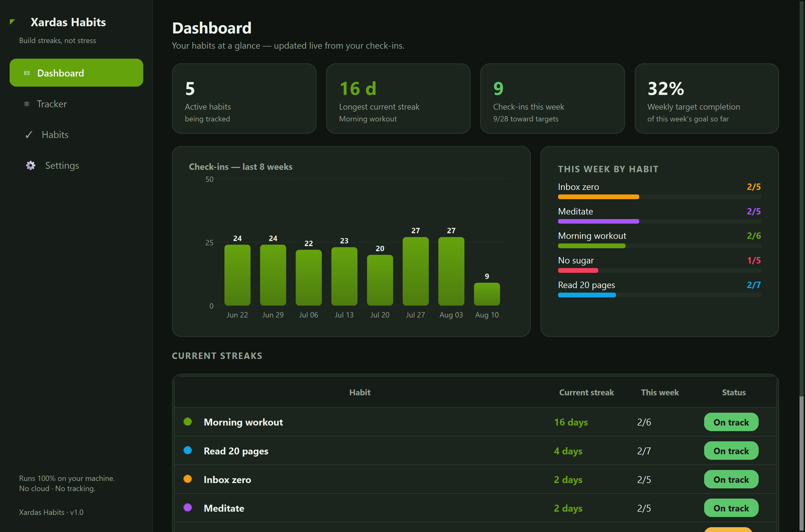Click the Dashboard page heading
Viewport: 805px width, 532px height.
[212, 28]
